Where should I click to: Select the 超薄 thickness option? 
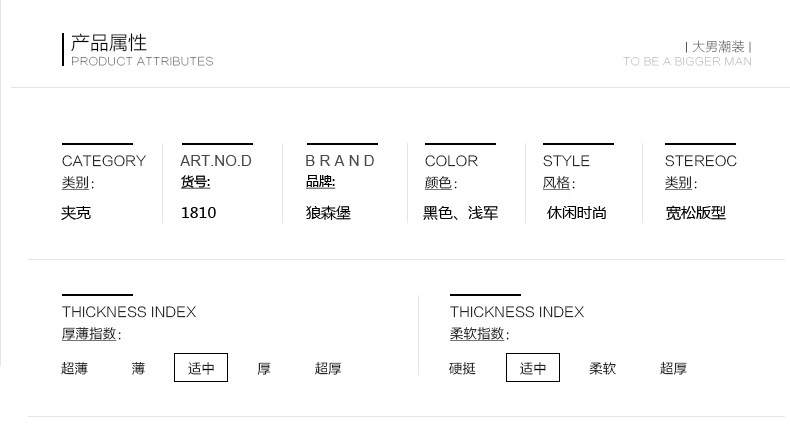click(x=74, y=369)
